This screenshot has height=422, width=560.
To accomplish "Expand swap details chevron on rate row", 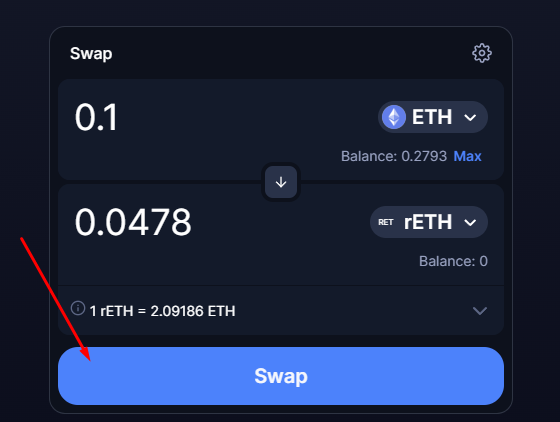I will coord(480,311).
